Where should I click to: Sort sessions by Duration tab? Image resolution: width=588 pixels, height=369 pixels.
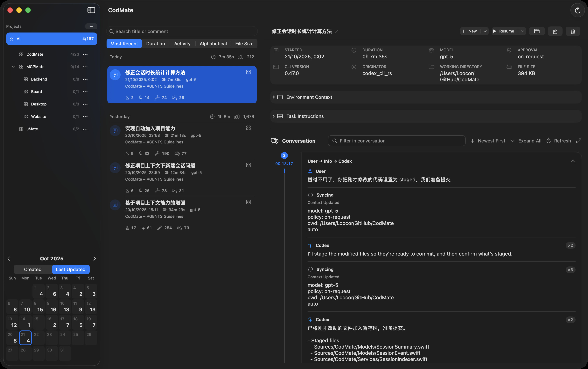tap(156, 44)
